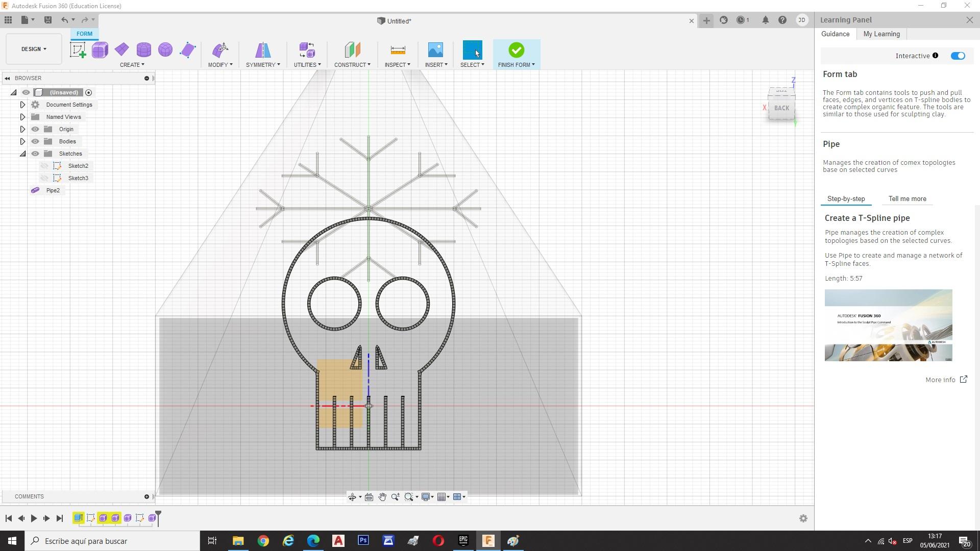The width and height of the screenshot is (980, 551).
Task: Select Pipe2 in the browser tree
Action: 53,190
